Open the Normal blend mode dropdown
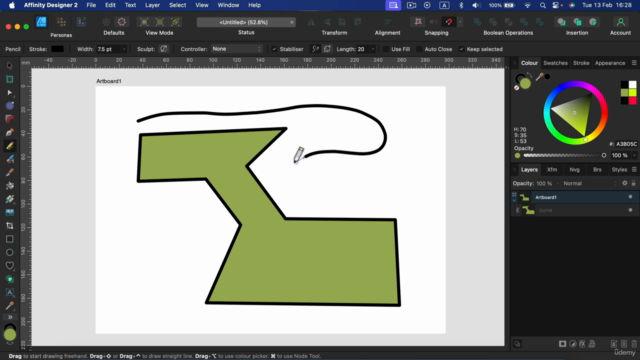This screenshot has width=640, height=360. [x=590, y=184]
